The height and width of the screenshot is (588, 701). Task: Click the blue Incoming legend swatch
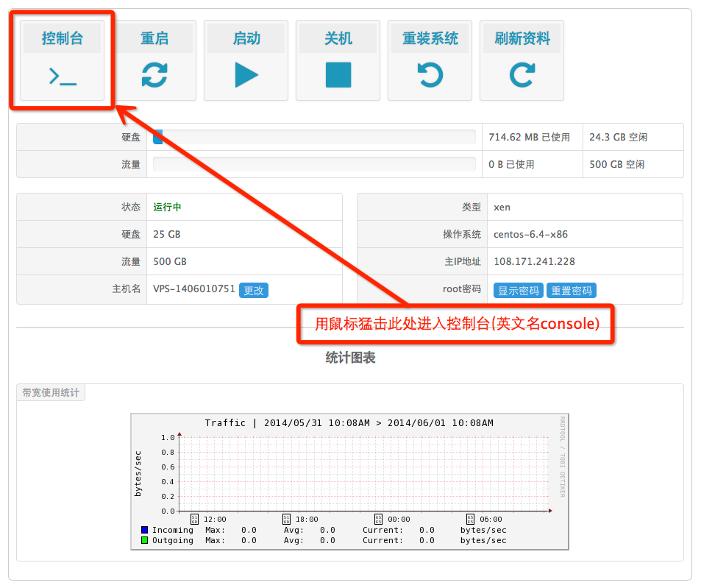(145, 530)
